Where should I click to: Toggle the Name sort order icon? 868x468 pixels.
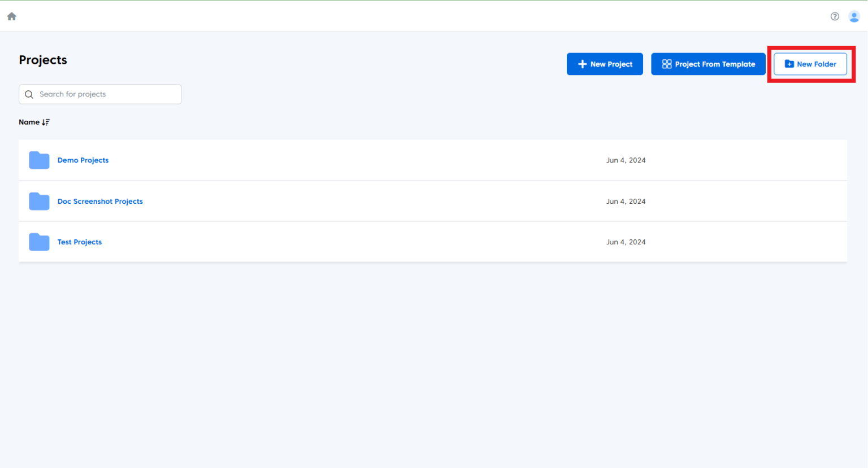tap(46, 122)
